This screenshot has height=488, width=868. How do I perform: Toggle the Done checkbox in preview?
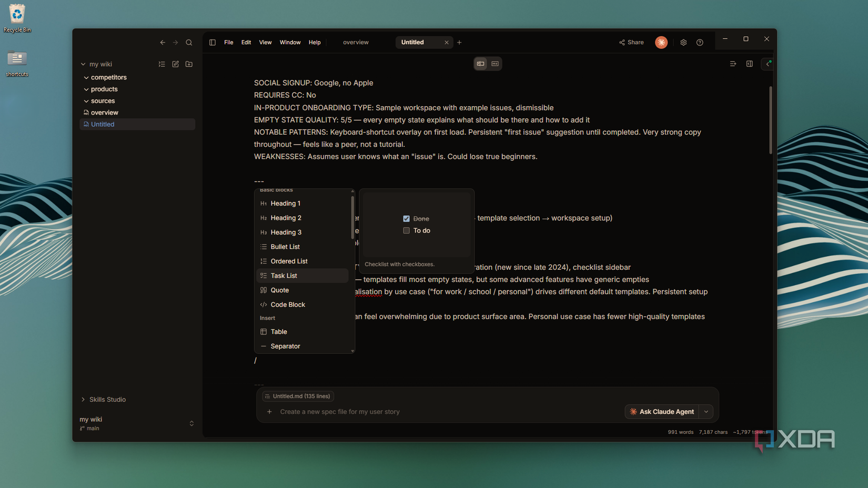[406, 219]
